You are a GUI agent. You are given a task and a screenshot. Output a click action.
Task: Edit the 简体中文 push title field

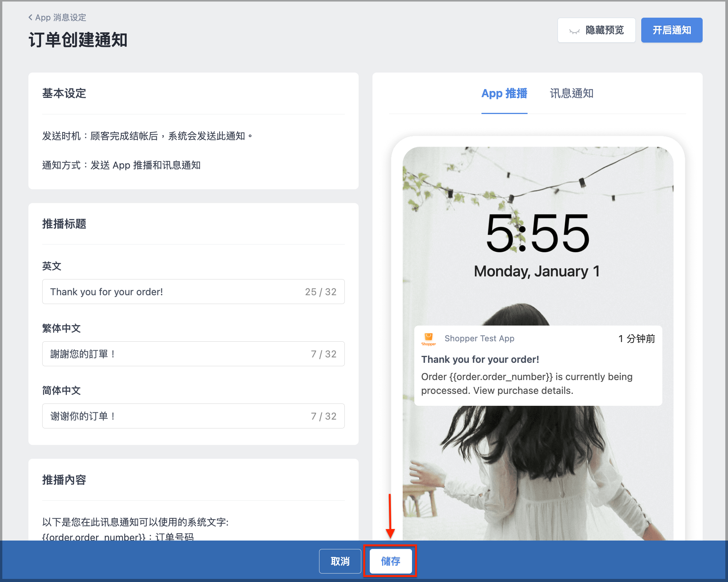[193, 416]
